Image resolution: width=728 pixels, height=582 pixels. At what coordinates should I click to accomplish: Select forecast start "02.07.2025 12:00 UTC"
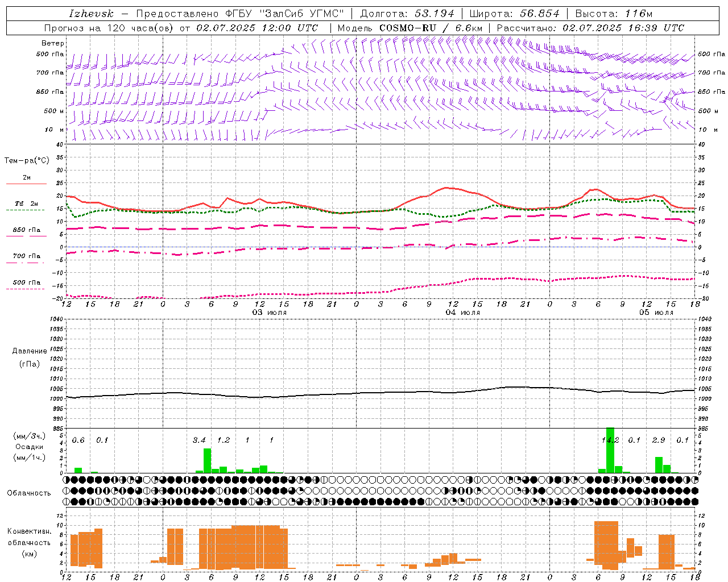coord(257,28)
